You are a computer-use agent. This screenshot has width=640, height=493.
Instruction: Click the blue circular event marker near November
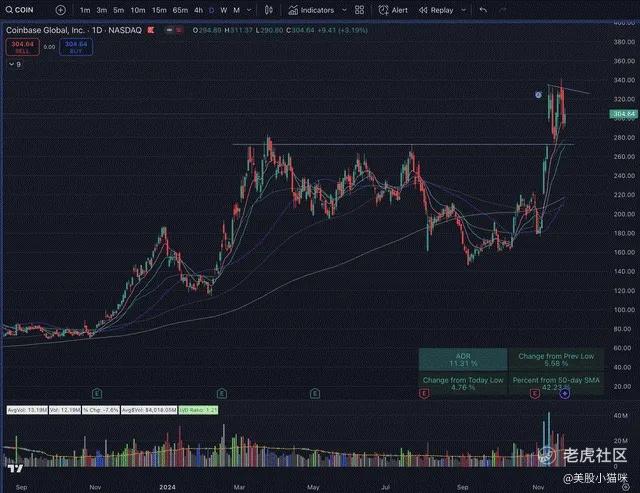tap(565, 393)
